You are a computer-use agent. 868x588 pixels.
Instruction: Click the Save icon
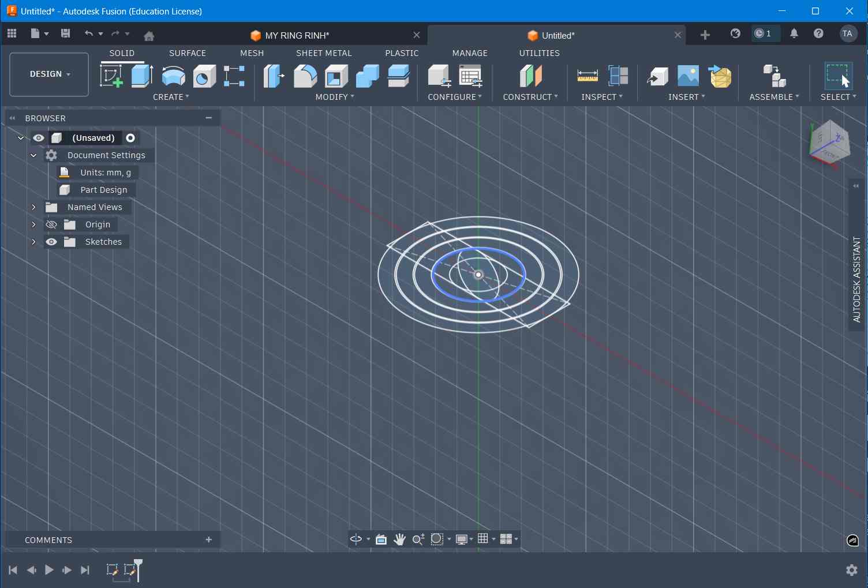pyautogui.click(x=65, y=33)
